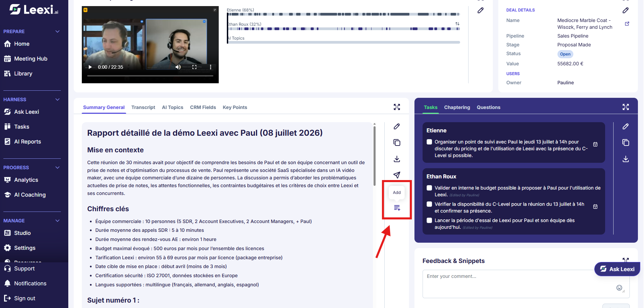The height and width of the screenshot is (308, 644).
Task: Edit the deal details with pencil icon
Action: pos(626,10)
